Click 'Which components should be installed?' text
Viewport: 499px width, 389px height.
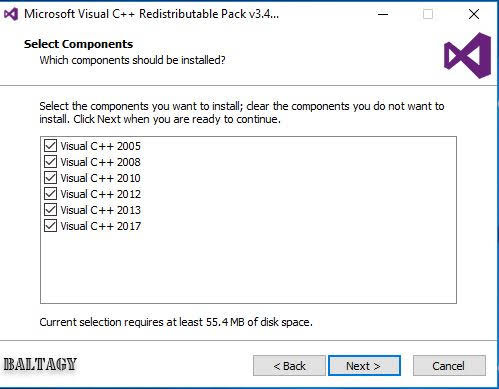point(132,60)
